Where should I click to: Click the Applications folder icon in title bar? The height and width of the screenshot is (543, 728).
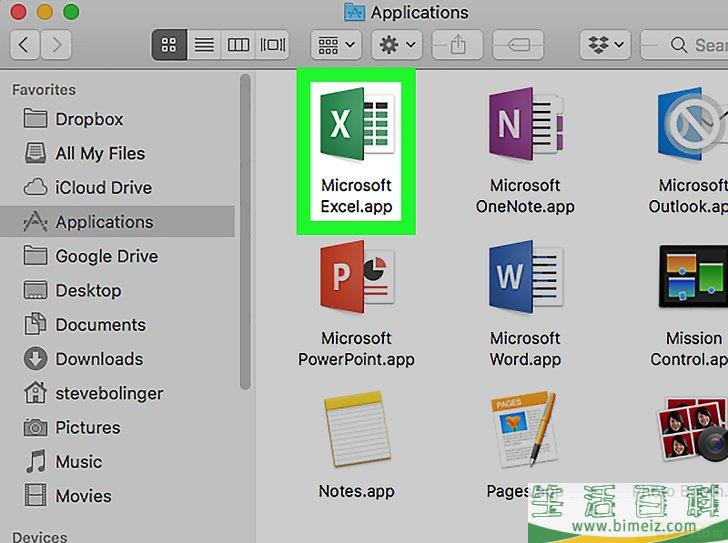[354, 13]
